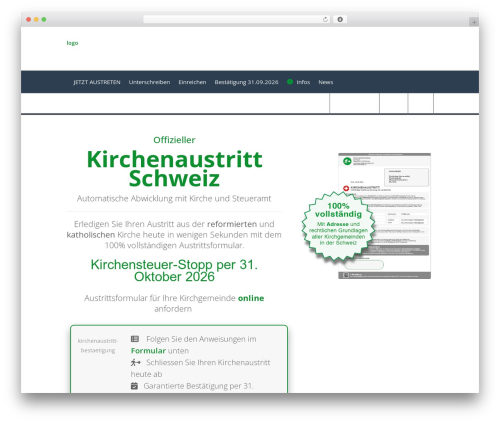Click the Austrittsformular document preview image
The height and width of the screenshot is (423, 500).
(x=384, y=216)
